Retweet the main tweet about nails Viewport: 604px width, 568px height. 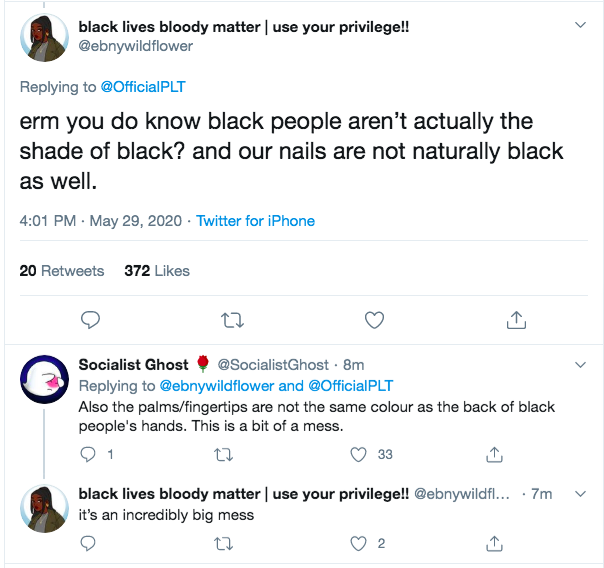point(232,320)
